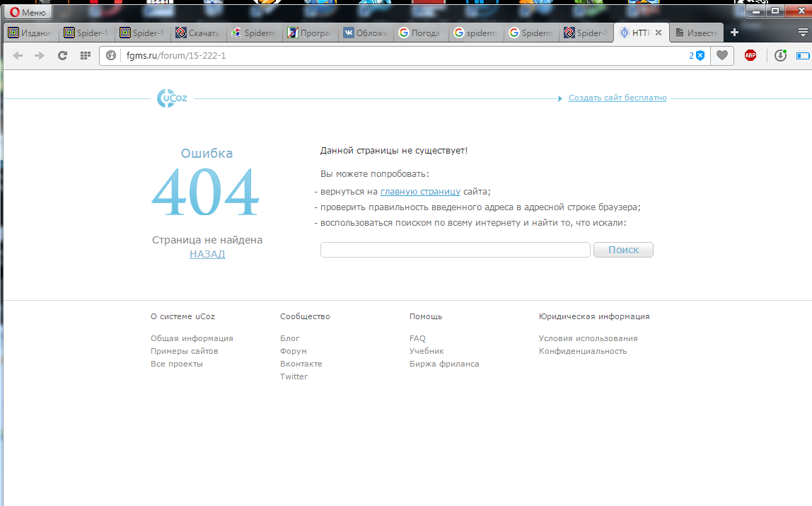Open the ABP Adblock Plus extension icon
This screenshot has height=506, width=812.
750,55
